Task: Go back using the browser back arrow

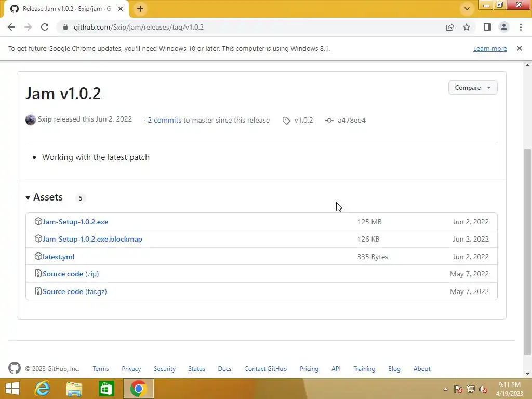Action: (x=11, y=27)
